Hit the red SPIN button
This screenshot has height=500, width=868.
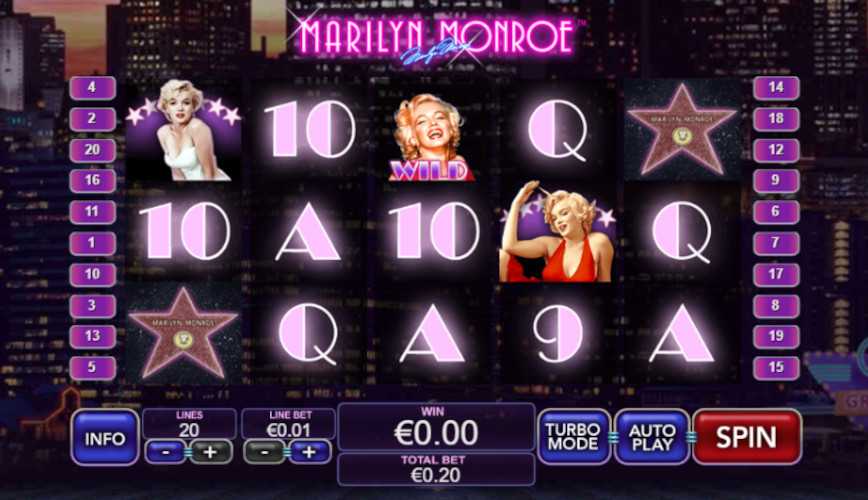(x=746, y=437)
